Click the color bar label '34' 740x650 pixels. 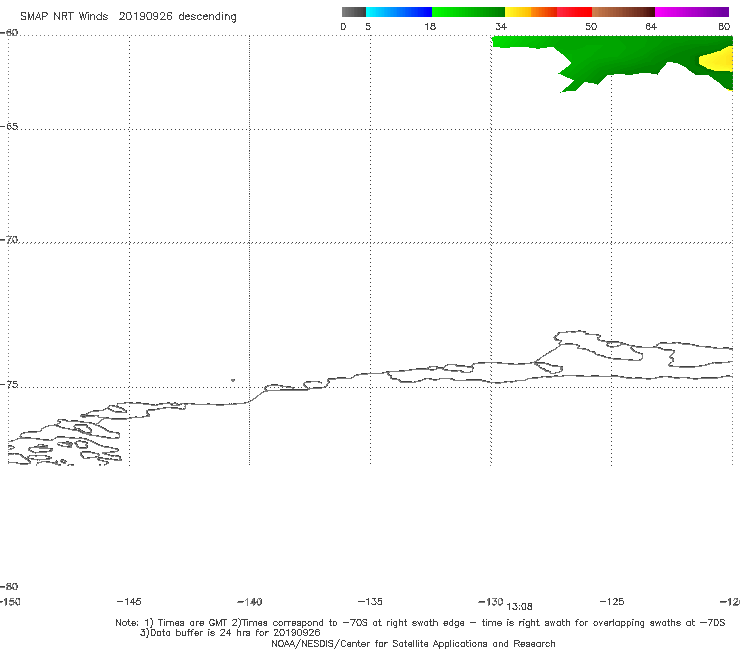pos(501,26)
